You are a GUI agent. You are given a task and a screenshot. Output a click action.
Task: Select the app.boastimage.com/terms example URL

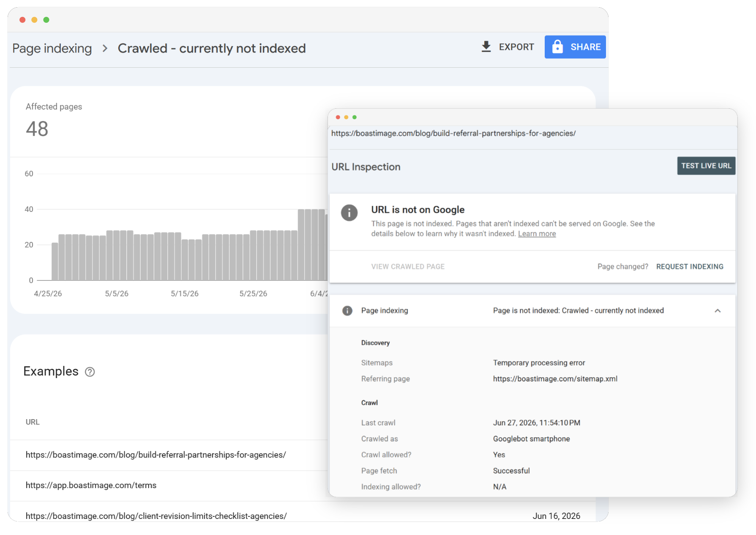point(91,486)
